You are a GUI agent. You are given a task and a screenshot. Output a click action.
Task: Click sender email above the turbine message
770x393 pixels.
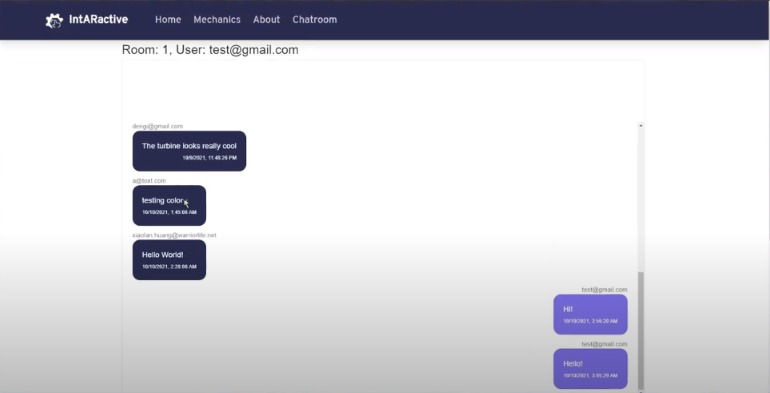point(158,126)
